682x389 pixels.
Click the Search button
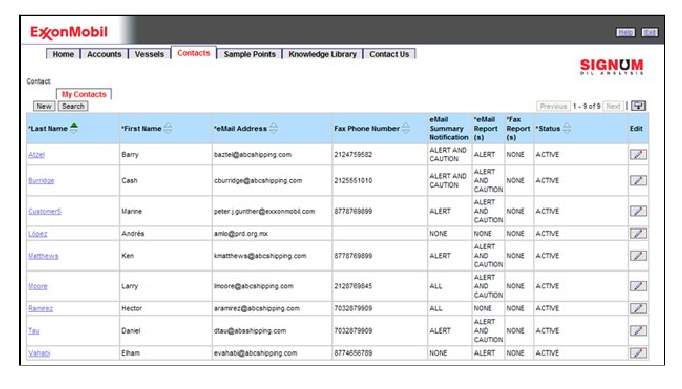(73, 106)
